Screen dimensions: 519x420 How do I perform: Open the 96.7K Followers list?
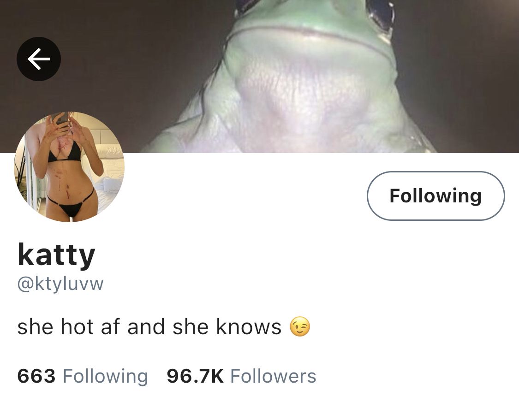click(x=241, y=376)
